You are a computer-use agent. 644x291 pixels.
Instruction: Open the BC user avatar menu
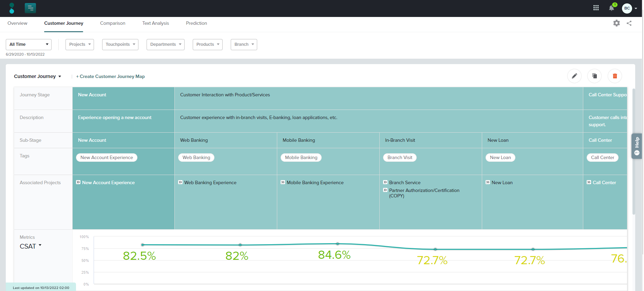click(627, 8)
